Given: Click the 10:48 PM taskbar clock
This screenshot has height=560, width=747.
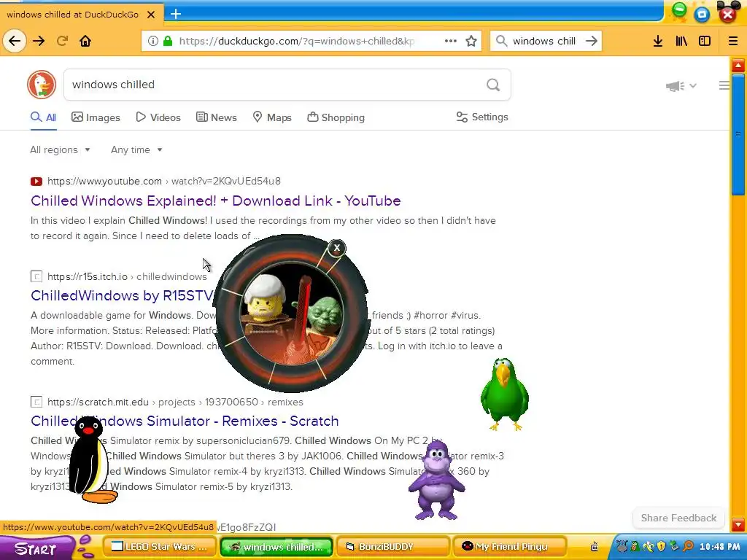Looking at the screenshot, I should [x=720, y=547].
